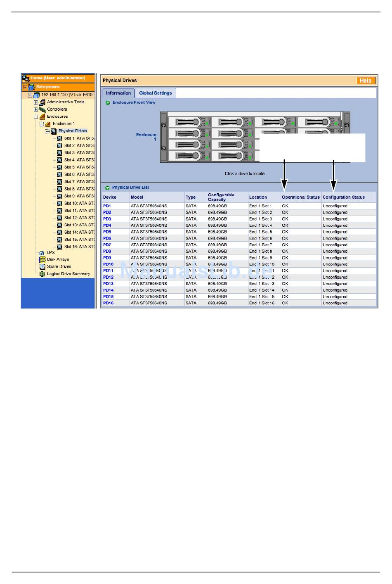This screenshot has height=584, width=392.
Task: Click the UPS icon in tree
Action: tap(42, 252)
